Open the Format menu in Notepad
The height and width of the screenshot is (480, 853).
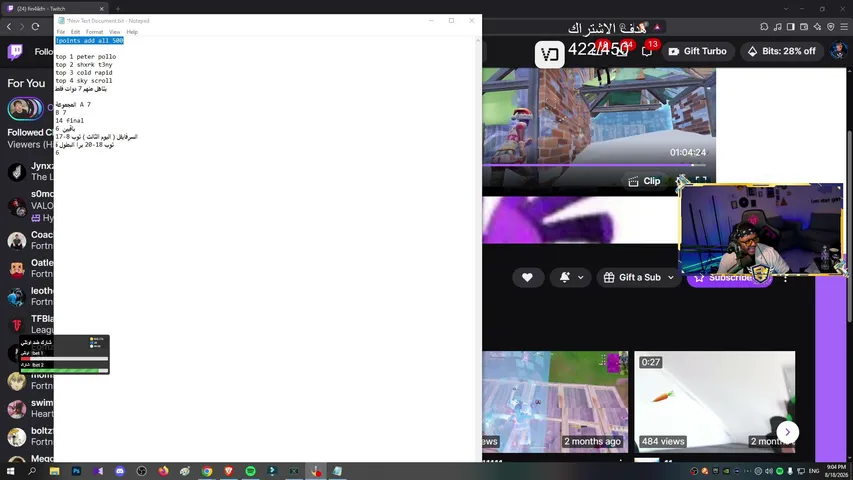pyautogui.click(x=94, y=32)
